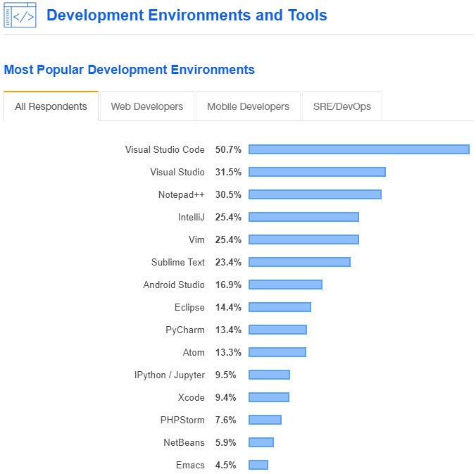Select the All Respondents tab
Image resolution: width=476 pixels, height=474 pixels.
[x=51, y=106]
